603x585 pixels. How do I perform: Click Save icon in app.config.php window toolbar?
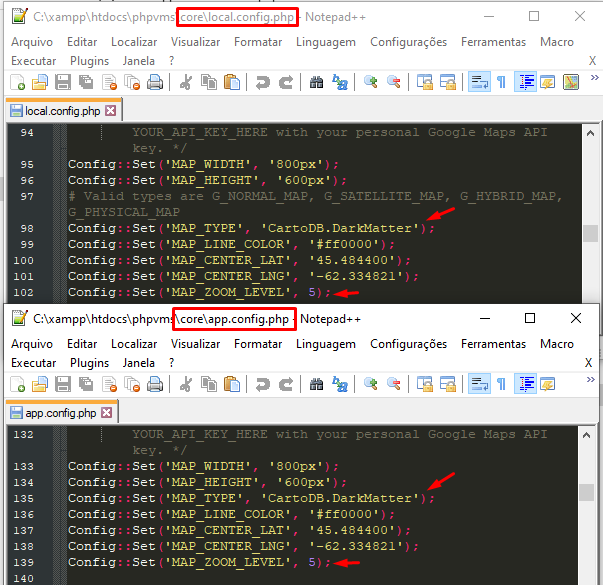click(x=63, y=384)
